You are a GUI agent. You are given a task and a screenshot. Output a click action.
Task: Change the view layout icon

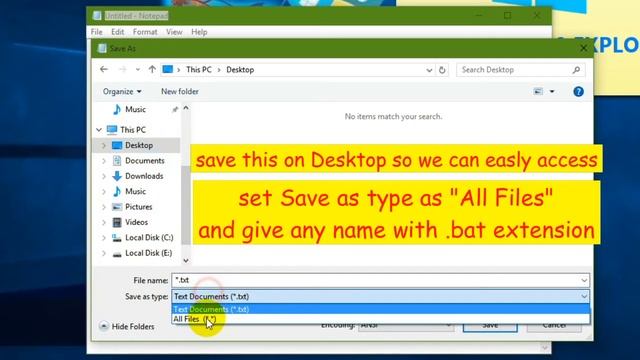pos(538,91)
